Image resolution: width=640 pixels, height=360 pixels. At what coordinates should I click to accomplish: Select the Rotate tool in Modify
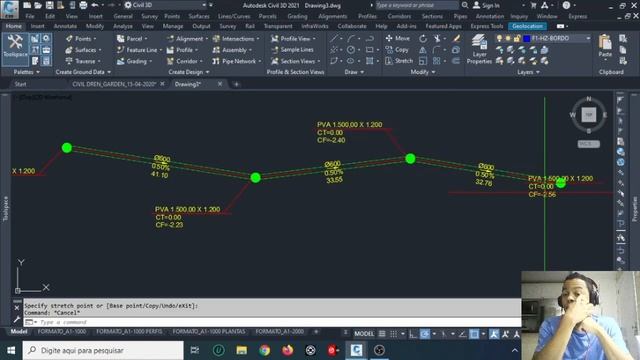pos(423,39)
